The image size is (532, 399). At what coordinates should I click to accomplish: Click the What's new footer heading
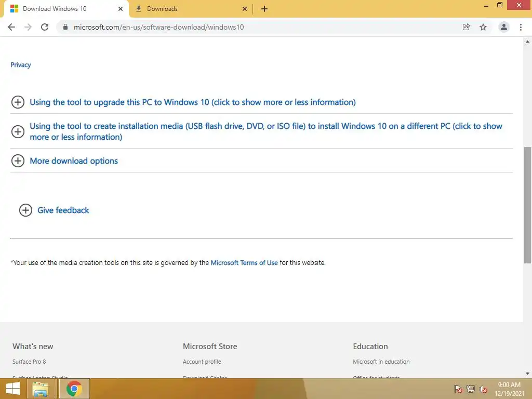pos(33,347)
